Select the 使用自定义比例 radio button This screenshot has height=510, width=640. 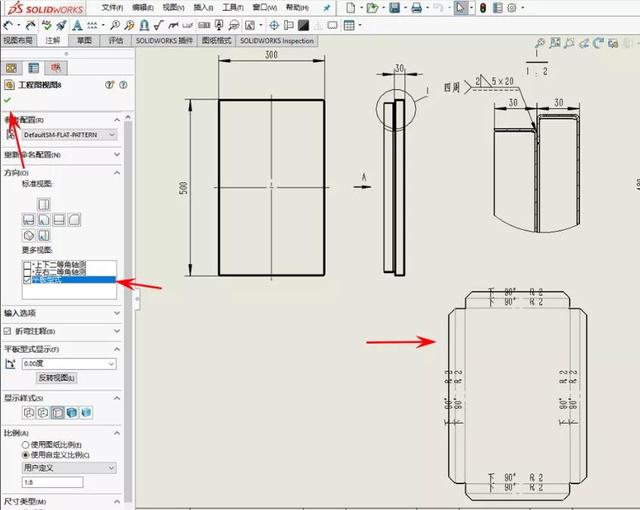click(25, 455)
